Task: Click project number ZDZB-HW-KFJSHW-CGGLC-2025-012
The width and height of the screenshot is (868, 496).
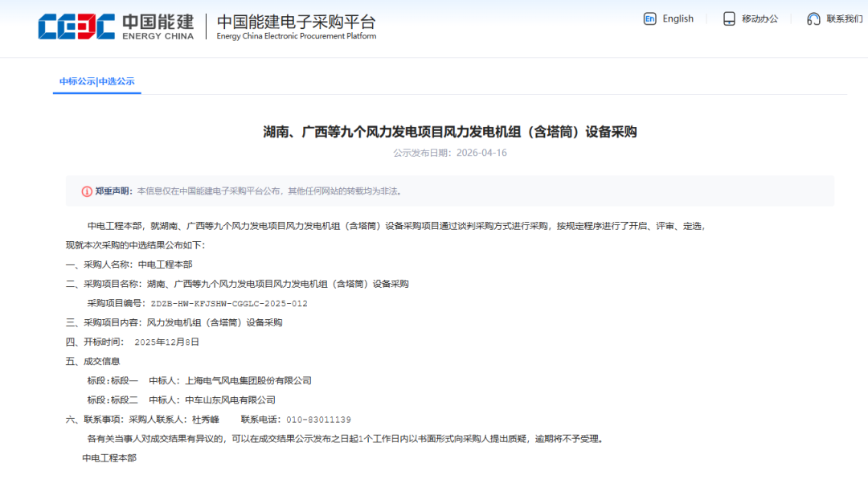Action: [x=228, y=303]
